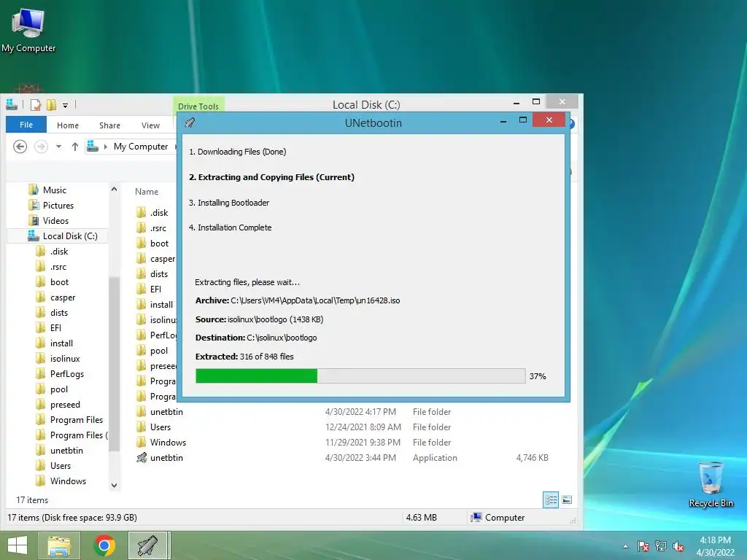This screenshot has height=560, width=747.
Task: Show hidden system tray icons
Action: pos(625,546)
